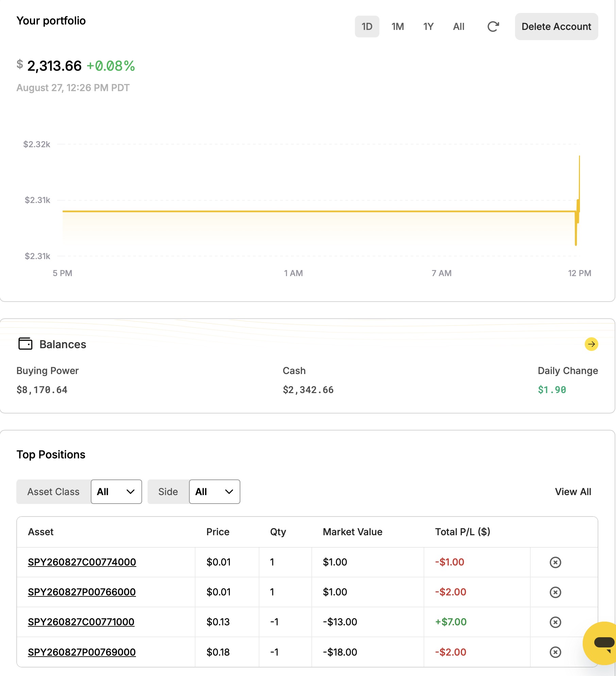The width and height of the screenshot is (616, 676).
Task: Select the 1D timeframe tab
Action: 367,27
